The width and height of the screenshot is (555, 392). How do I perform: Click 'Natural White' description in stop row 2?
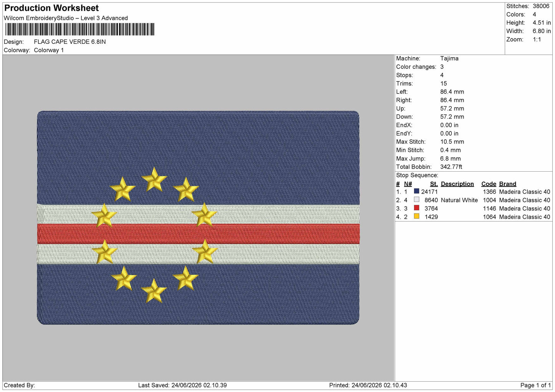pyautogui.click(x=459, y=200)
